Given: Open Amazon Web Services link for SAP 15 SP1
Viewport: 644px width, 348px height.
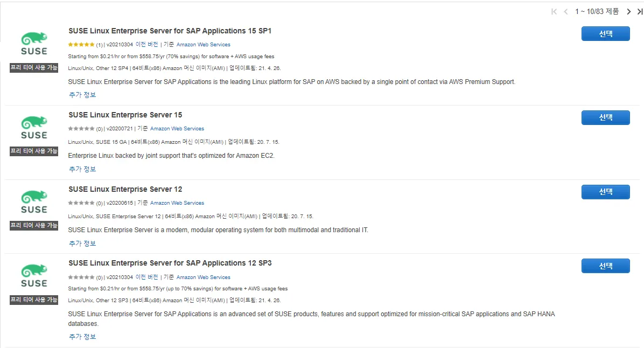Looking at the screenshot, I should (204, 44).
